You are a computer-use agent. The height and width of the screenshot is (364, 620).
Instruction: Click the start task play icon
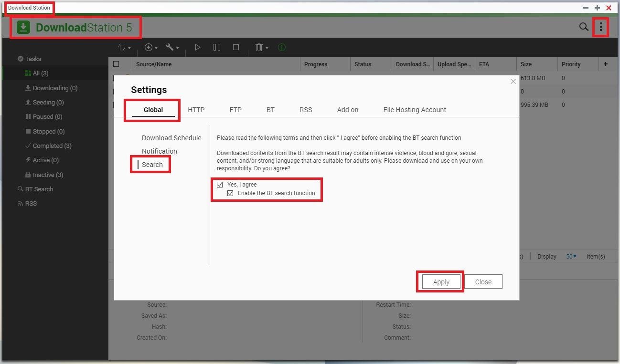[197, 47]
